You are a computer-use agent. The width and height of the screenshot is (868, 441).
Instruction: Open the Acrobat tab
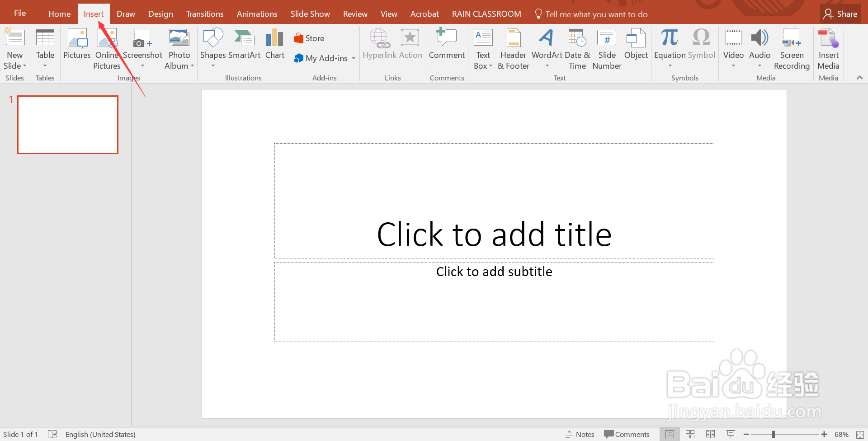coord(425,14)
